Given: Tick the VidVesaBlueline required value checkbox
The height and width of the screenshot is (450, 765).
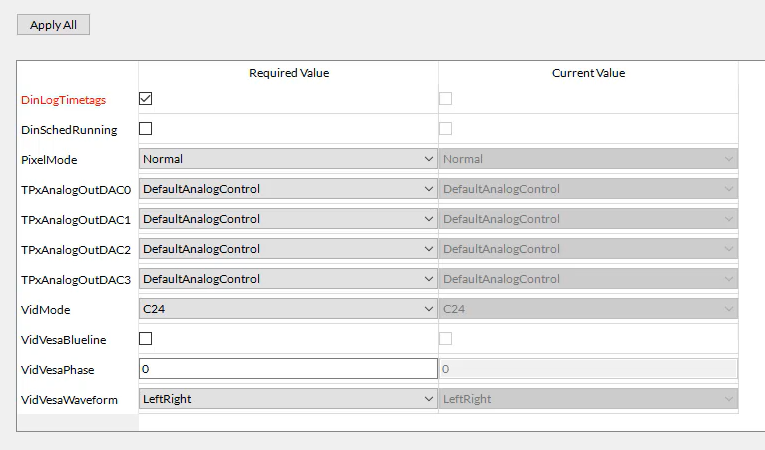Looking at the screenshot, I should tap(145, 339).
